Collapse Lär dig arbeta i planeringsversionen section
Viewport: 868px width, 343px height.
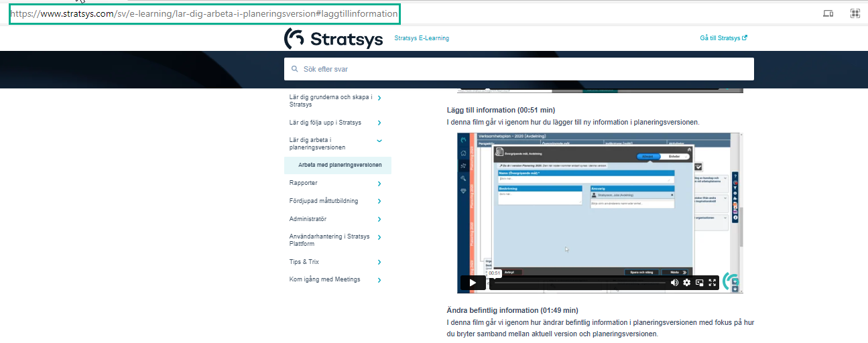379,141
